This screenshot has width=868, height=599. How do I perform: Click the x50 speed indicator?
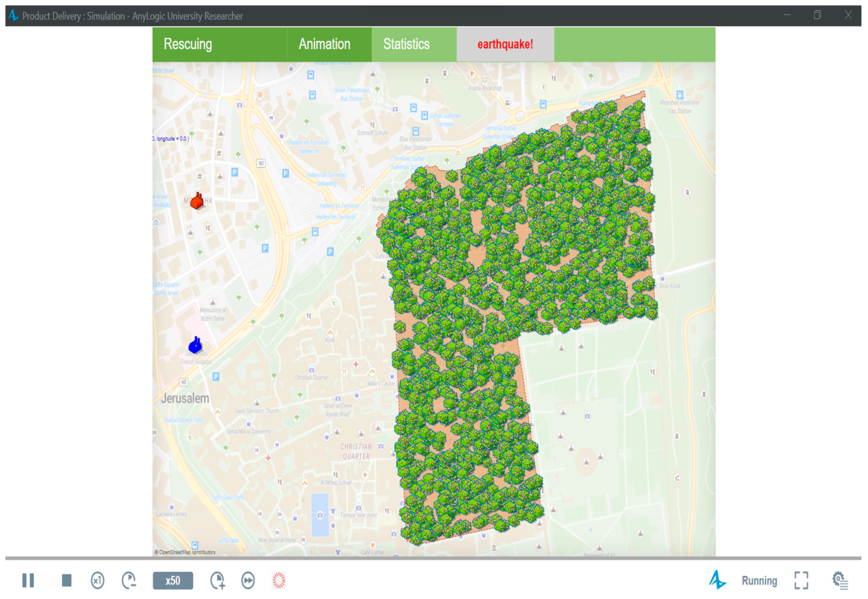[173, 581]
